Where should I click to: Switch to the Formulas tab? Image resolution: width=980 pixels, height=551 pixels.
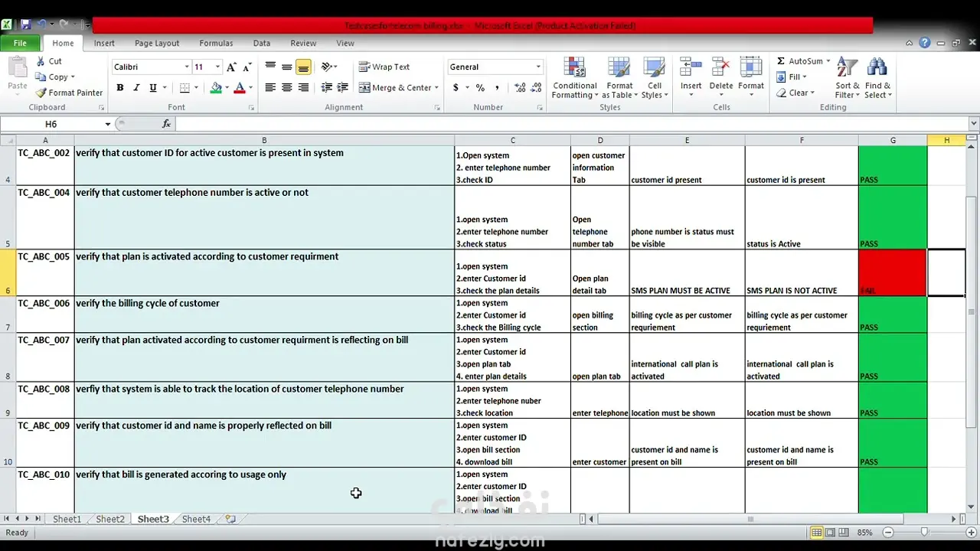(216, 44)
